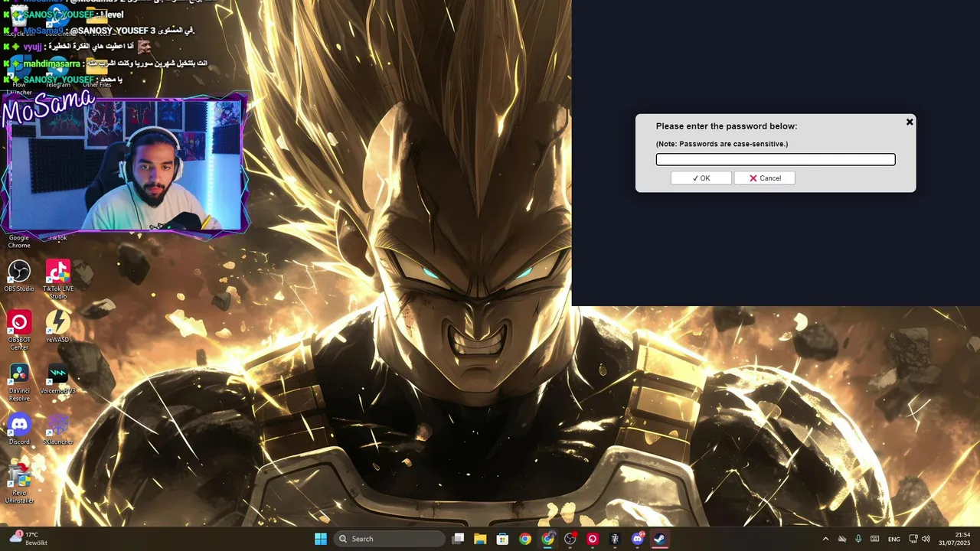Image resolution: width=980 pixels, height=551 pixels.
Task: Confirm the password with OK button
Action: pyautogui.click(x=701, y=178)
